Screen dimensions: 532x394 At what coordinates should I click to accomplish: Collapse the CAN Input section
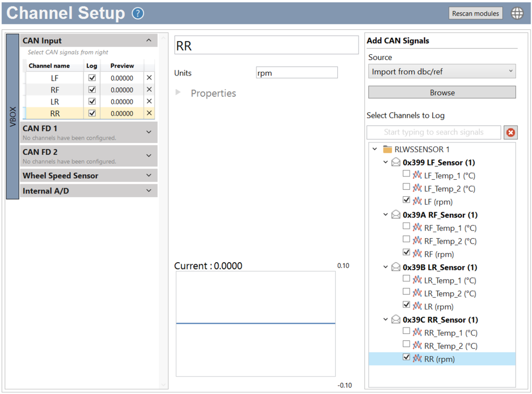(149, 40)
